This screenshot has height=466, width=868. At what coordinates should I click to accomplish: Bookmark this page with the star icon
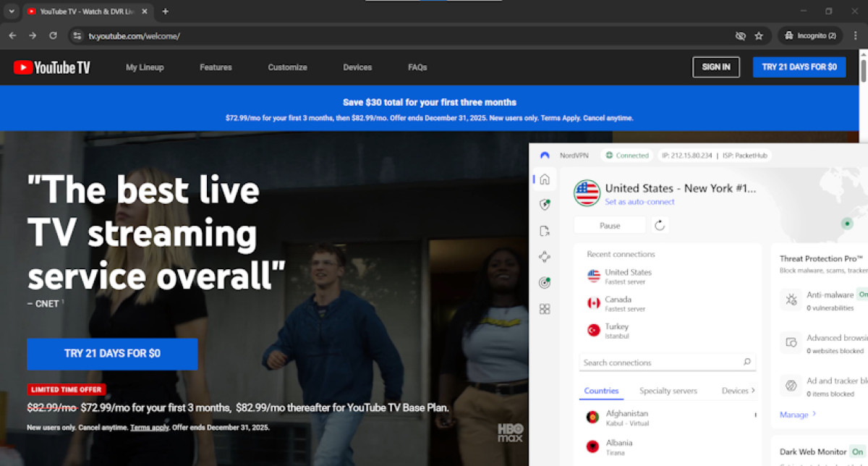tap(759, 35)
